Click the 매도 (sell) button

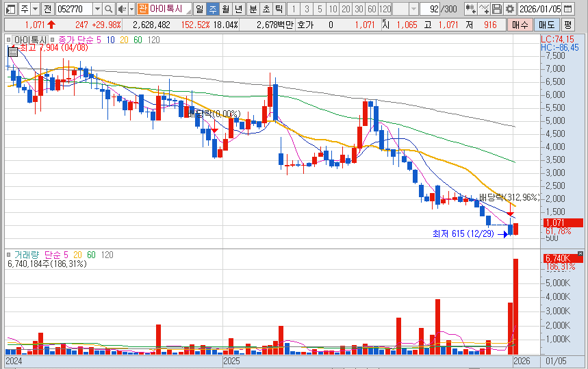(x=546, y=25)
